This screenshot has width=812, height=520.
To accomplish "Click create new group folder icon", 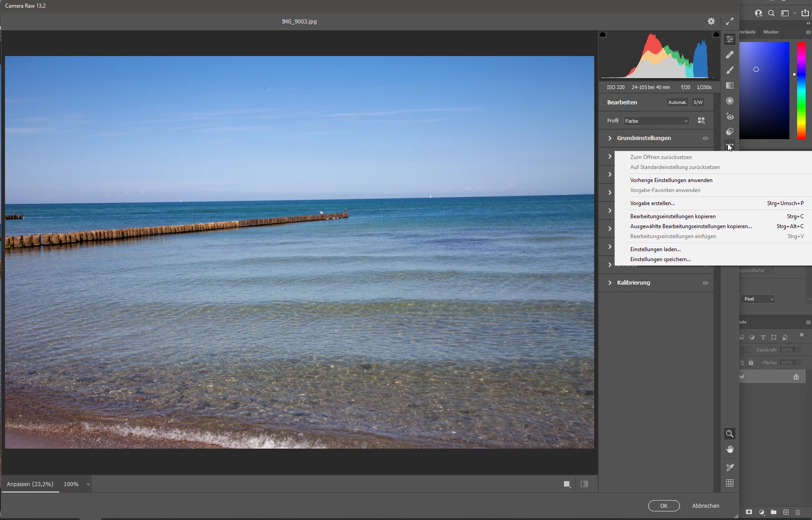I will (774, 512).
